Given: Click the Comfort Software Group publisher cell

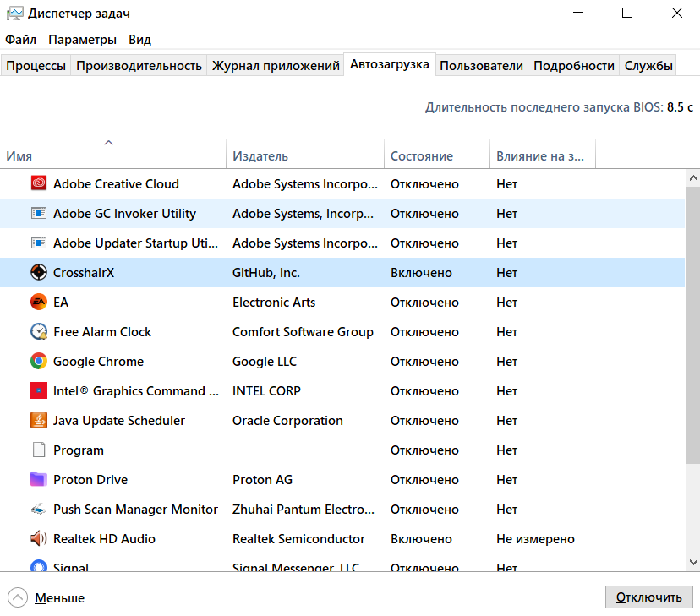Looking at the screenshot, I should coord(303,332).
